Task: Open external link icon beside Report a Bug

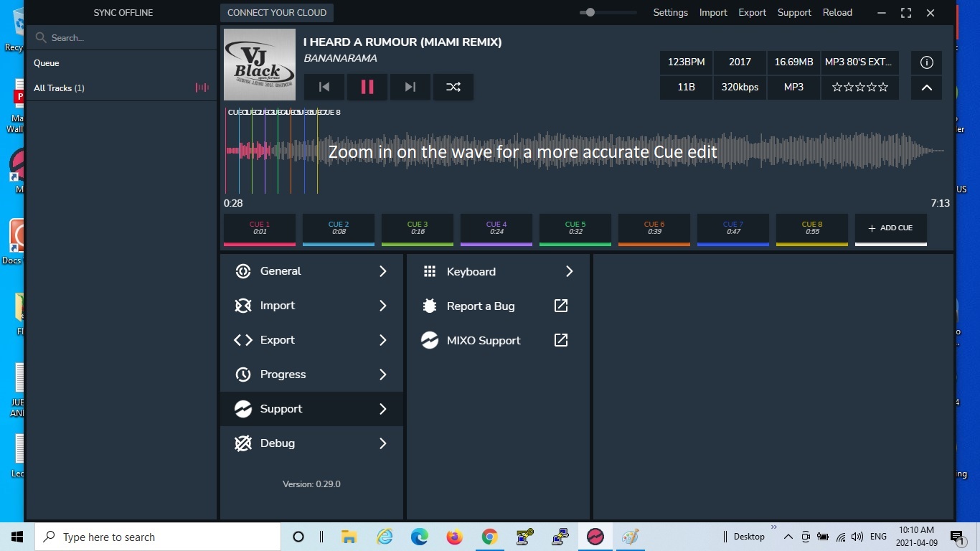Action: [x=561, y=306]
